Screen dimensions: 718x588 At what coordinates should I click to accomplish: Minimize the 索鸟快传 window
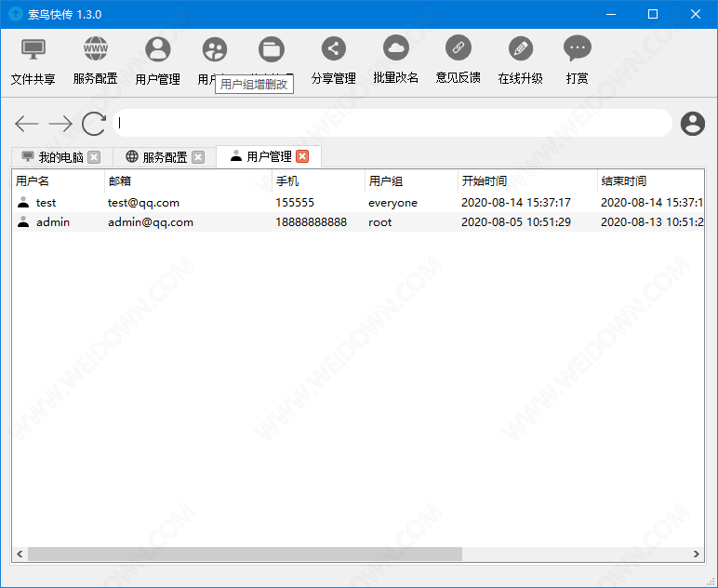[x=611, y=14]
